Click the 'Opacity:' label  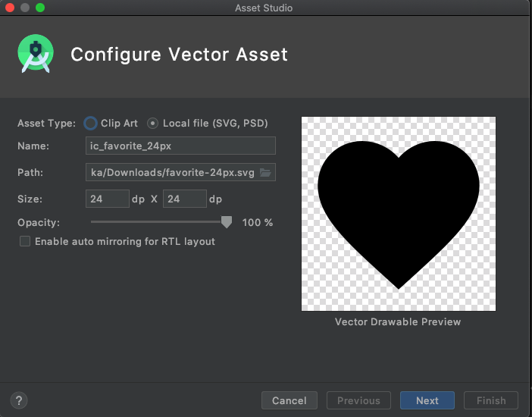tap(39, 222)
